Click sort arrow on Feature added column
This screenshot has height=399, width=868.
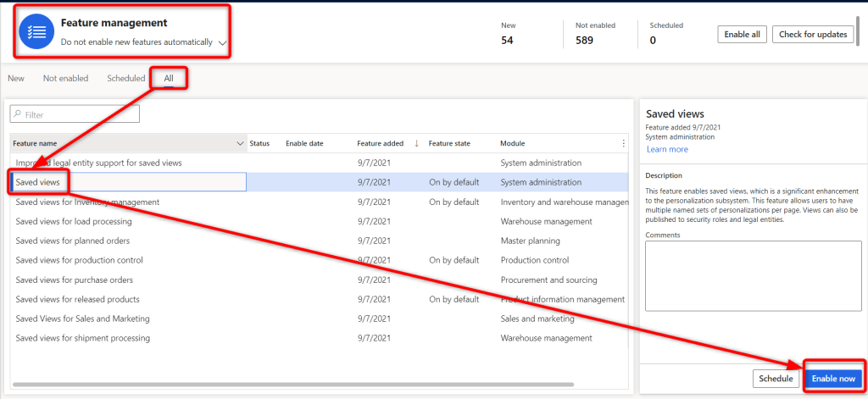pyautogui.click(x=416, y=143)
